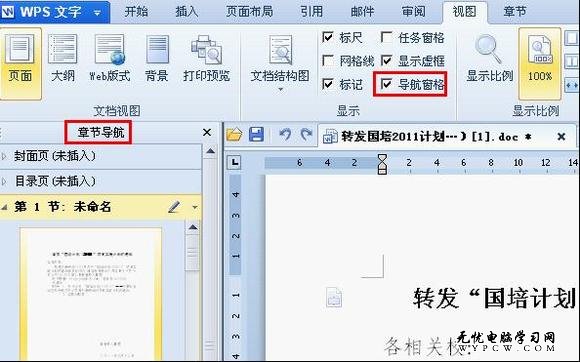Click the thumbnail list scroll up arrow
This screenshot has width=580, height=362.
193,227
